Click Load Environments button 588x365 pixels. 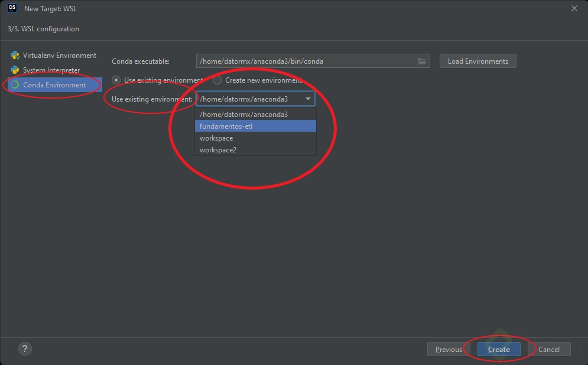(477, 61)
